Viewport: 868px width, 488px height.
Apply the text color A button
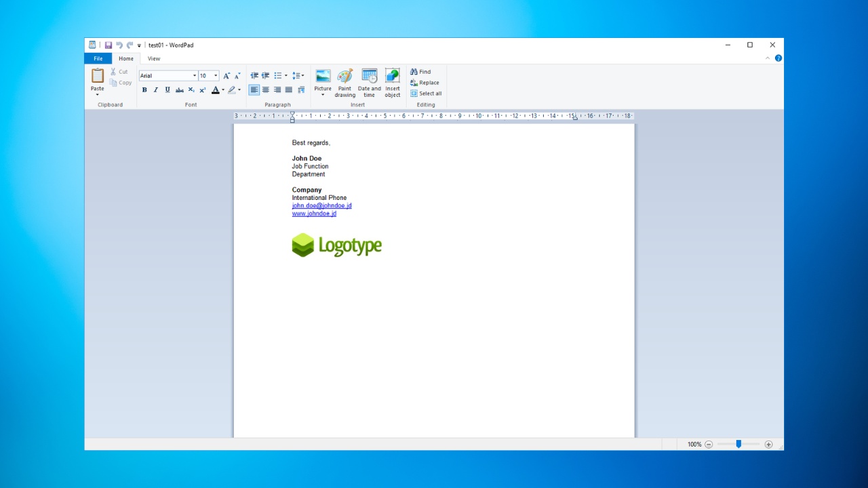click(216, 90)
